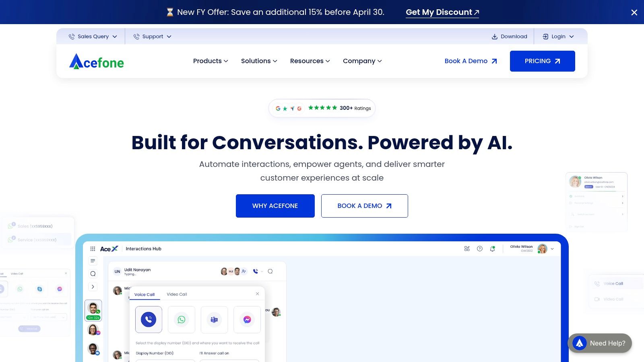This screenshot has width=644, height=362.
Task: Select the contact with the 10m 32s timer
Action: pyautogui.click(x=93, y=311)
